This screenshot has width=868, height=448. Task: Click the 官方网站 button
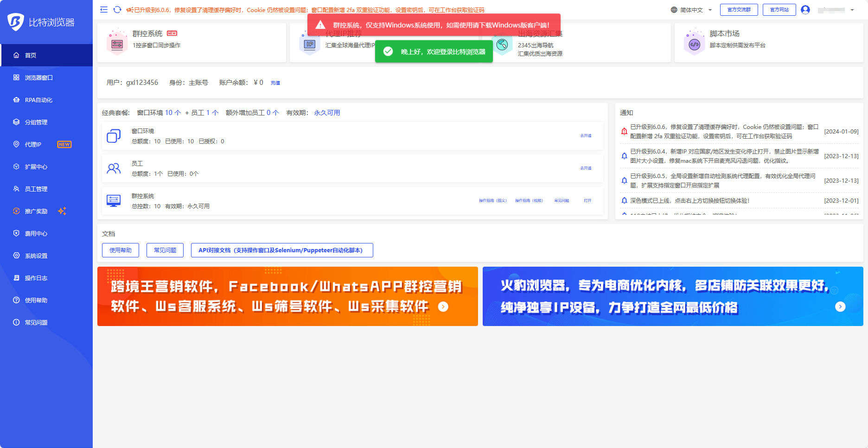point(779,10)
